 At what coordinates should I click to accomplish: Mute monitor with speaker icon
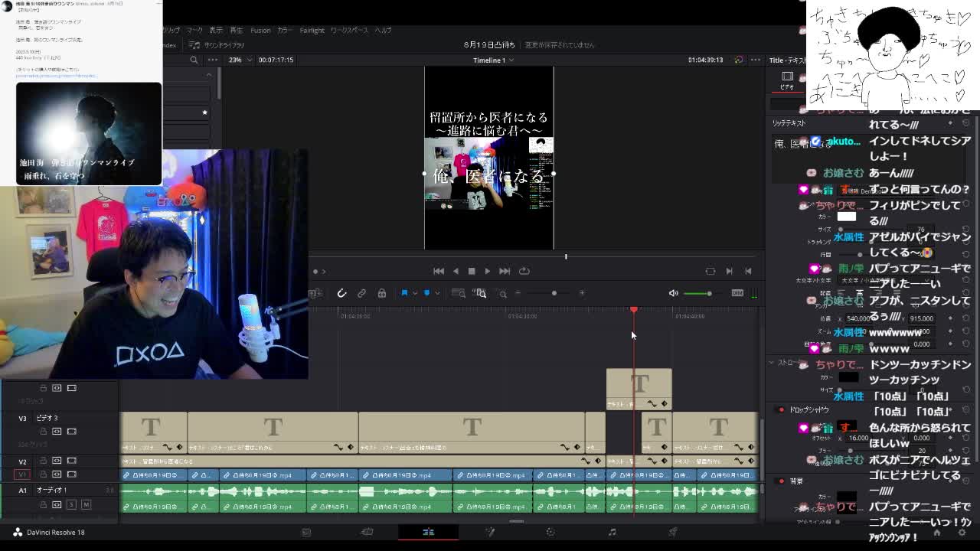[674, 293]
